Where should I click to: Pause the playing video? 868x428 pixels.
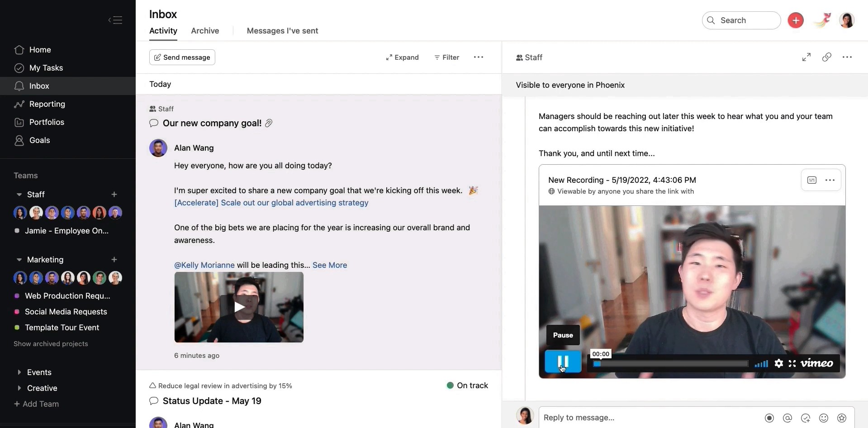[563, 361]
